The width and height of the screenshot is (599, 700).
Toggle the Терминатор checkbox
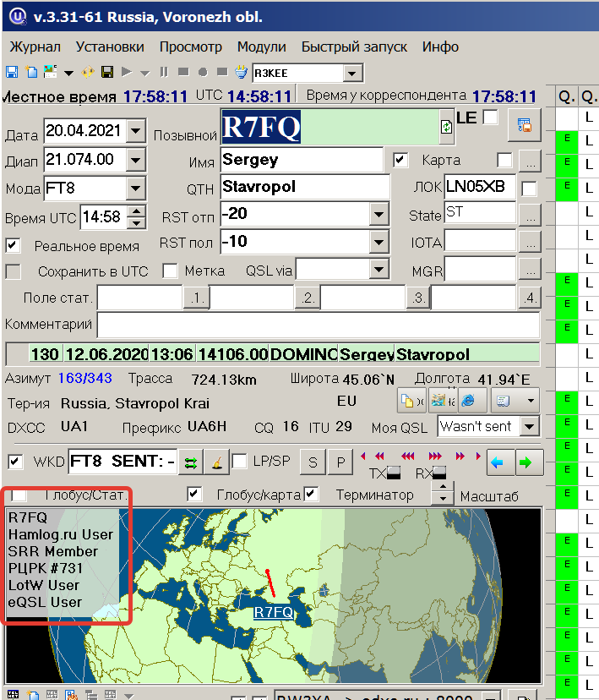[x=312, y=494]
